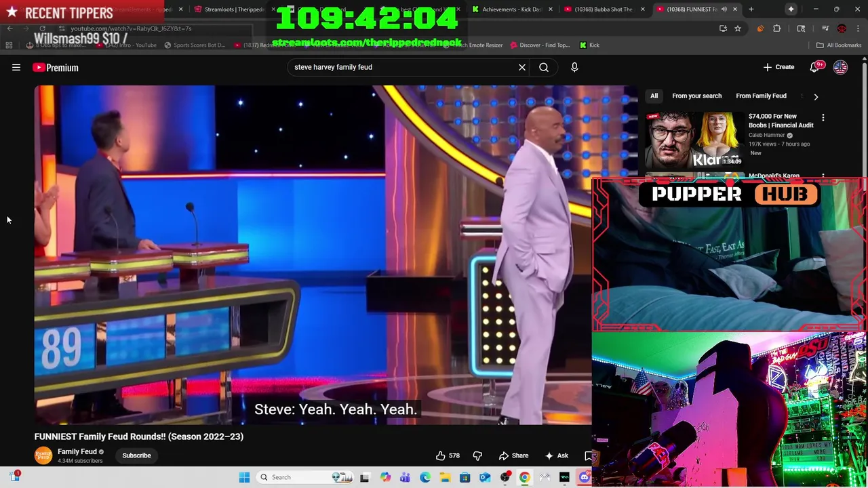
Task: Dislike the video with thumbs down
Action: [x=477, y=455]
